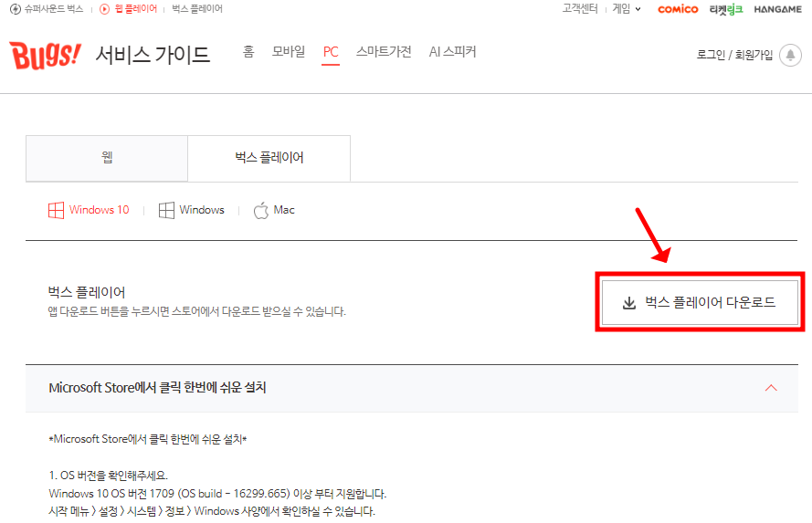Open the 게임 dropdown menu
The height and width of the screenshot is (523, 812).
[627, 9]
